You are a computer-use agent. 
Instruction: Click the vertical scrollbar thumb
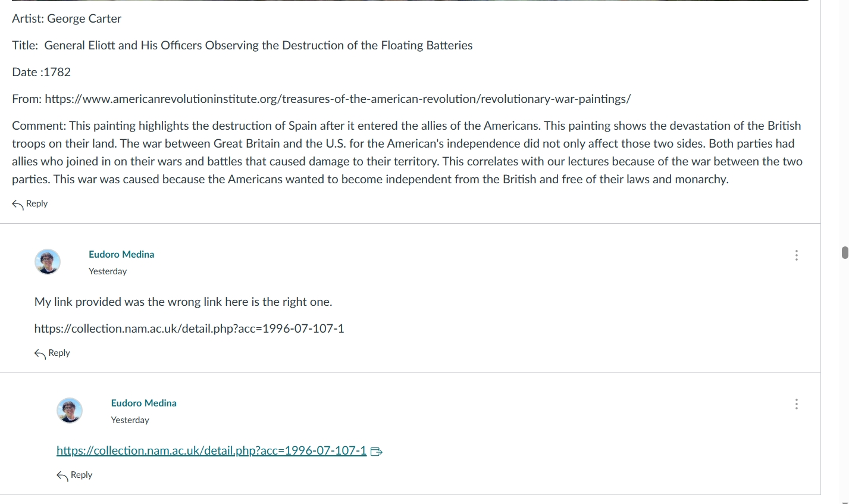point(845,252)
